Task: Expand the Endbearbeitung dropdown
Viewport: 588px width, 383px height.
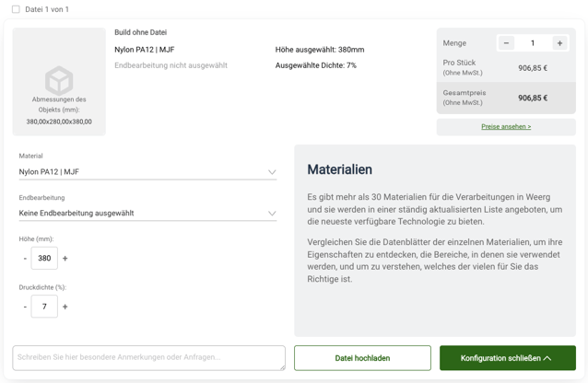Action: [x=147, y=214]
